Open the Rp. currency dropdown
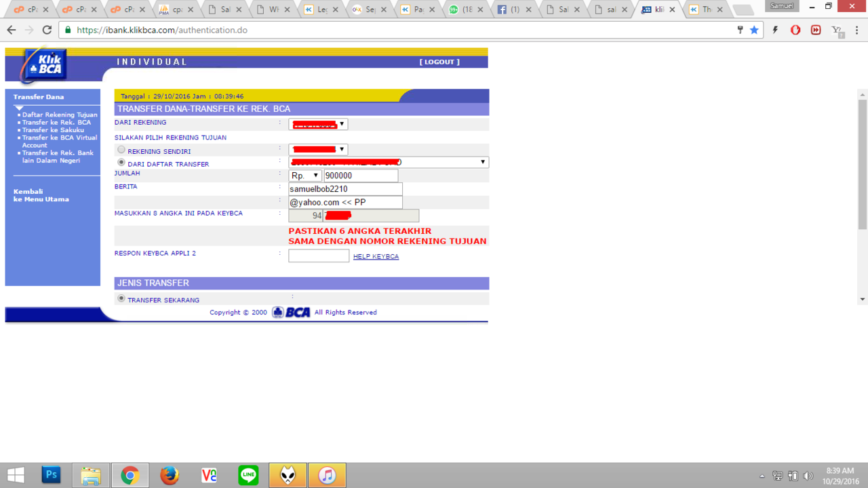Image resolution: width=868 pixels, height=488 pixels. click(x=305, y=176)
